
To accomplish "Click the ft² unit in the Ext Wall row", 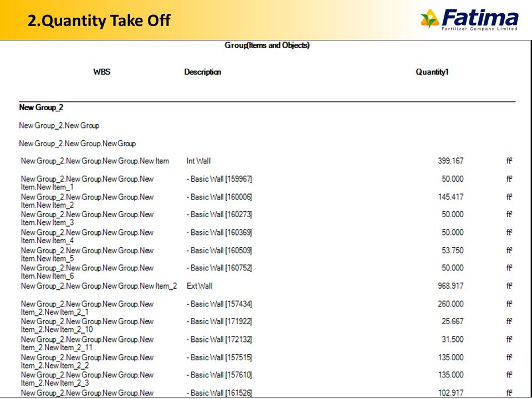I will click(509, 286).
